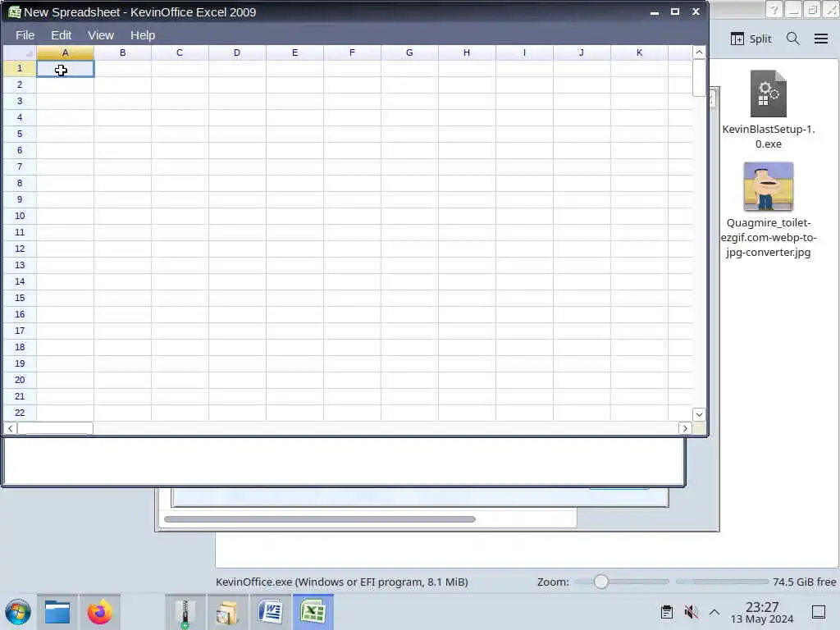840x630 pixels.
Task: Open the file manager hamburger menu
Action: click(x=821, y=39)
